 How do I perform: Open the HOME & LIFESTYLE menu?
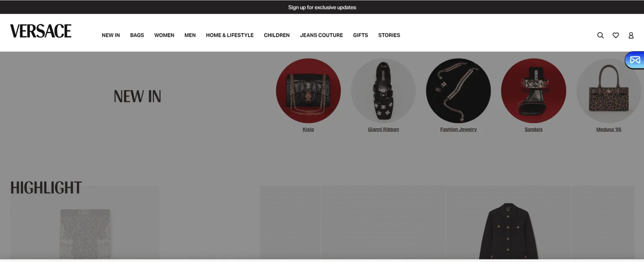[230, 35]
